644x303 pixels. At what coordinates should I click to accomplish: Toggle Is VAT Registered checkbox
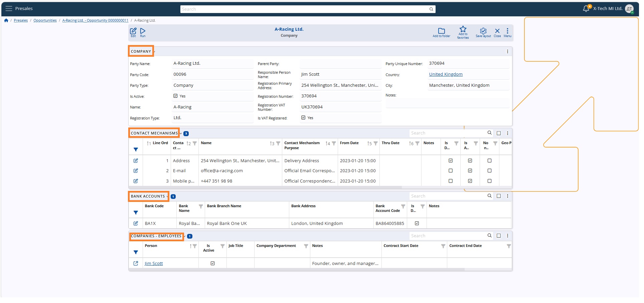tap(303, 118)
